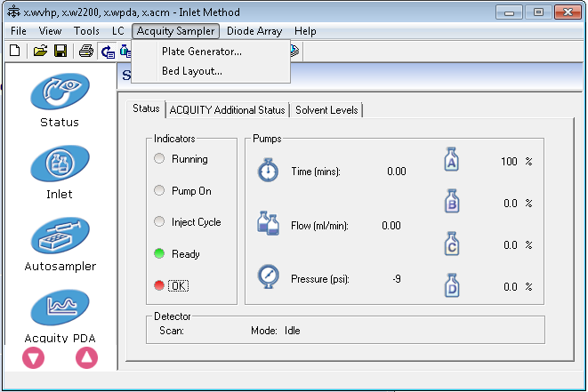The width and height of the screenshot is (588, 392).
Task: Click the pink down arrow sidebar button
Action: (x=34, y=358)
